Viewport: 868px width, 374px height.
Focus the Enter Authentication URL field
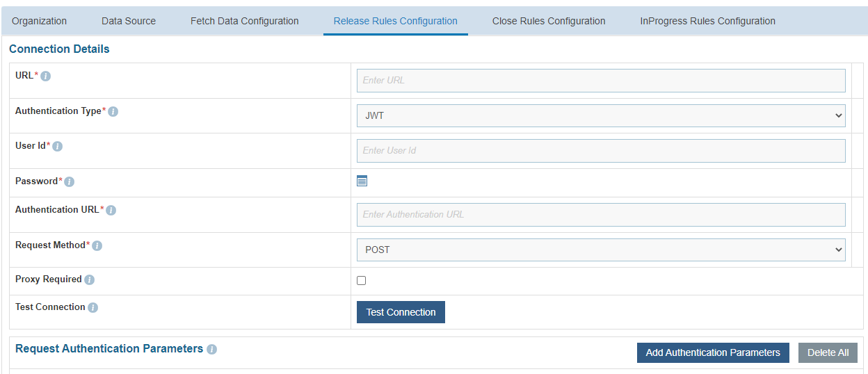(601, 214)
